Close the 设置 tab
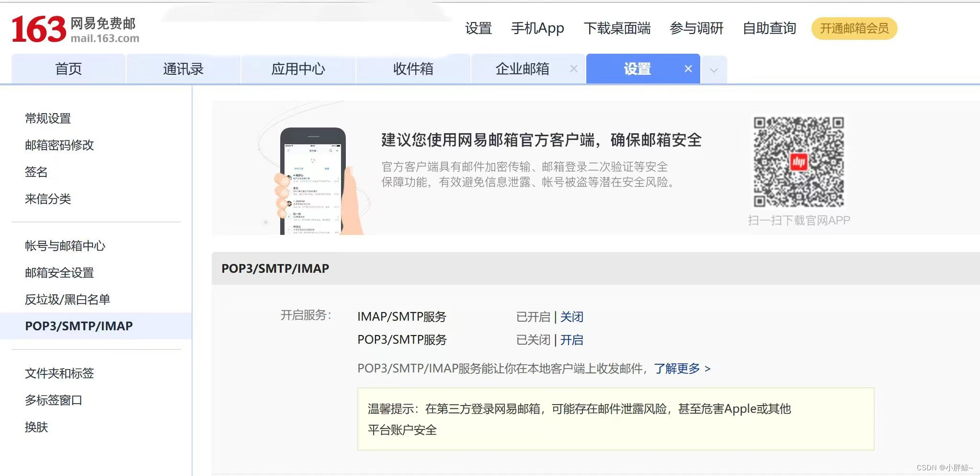Image resolution: width=980 pixels, height=476 pixels. 688,69
